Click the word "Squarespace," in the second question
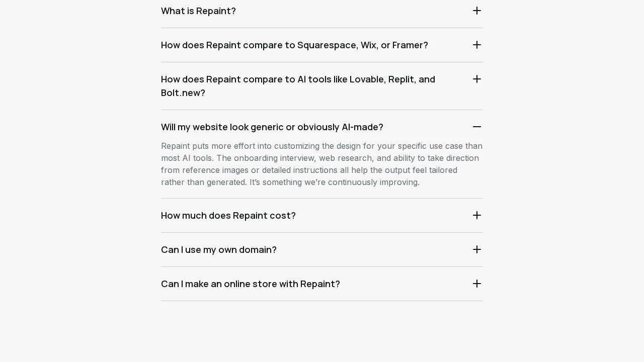644x362 pixels. click(328, 45)
